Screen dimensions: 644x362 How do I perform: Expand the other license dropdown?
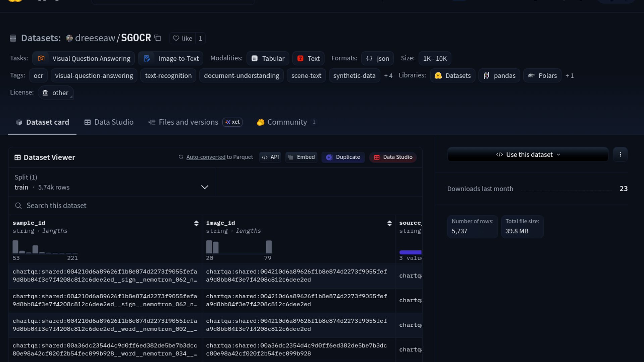coord(56,93)
